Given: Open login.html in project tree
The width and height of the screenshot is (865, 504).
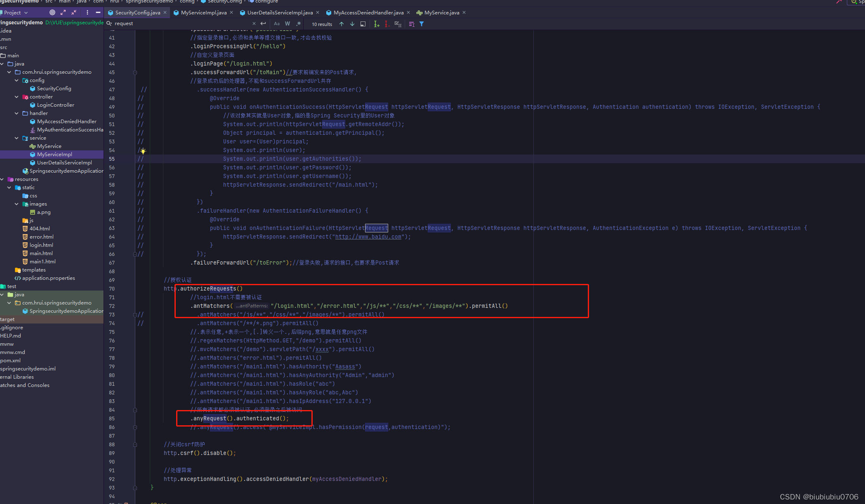Looking at the screenshot, I should pyautogui.click(x=41, y=245).
